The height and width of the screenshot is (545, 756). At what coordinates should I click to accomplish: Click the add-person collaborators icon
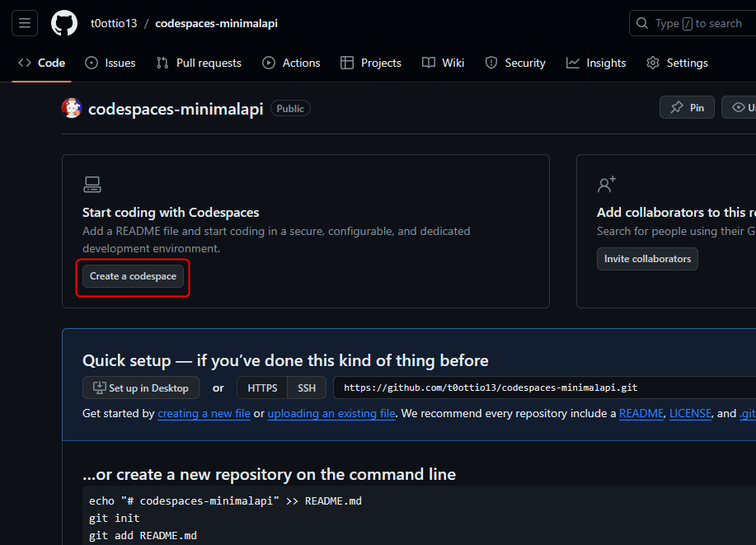tap(607, 184)
